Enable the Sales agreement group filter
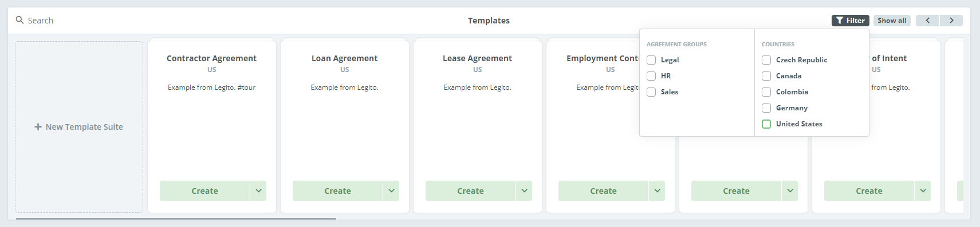This screenshot has width=980, height=227. (x=651, y=92)
